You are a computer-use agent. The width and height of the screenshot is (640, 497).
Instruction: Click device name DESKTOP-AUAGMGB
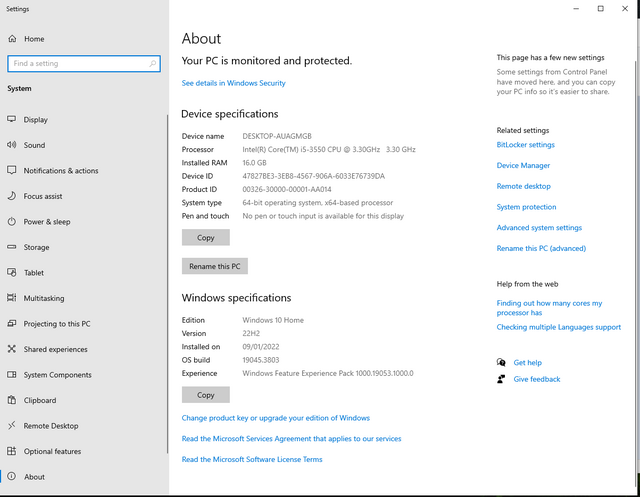point(277,136)
